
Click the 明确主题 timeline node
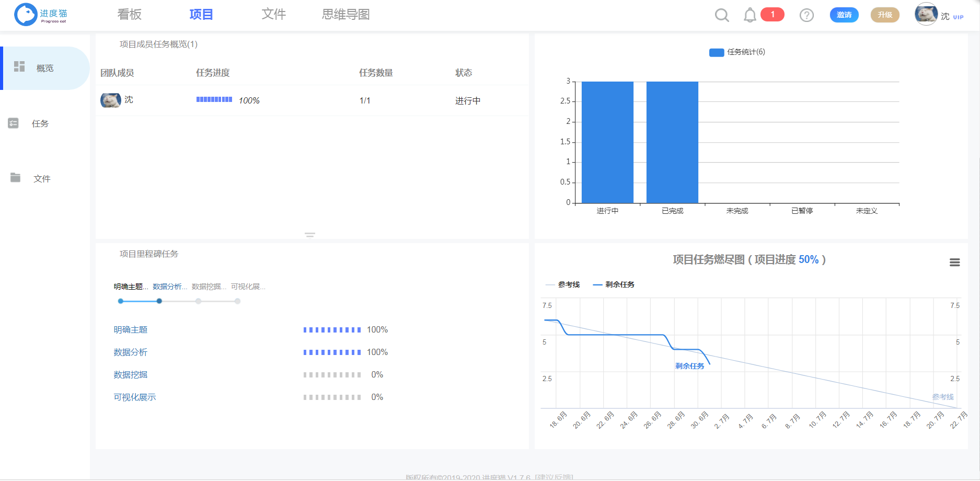pos(121,301)
